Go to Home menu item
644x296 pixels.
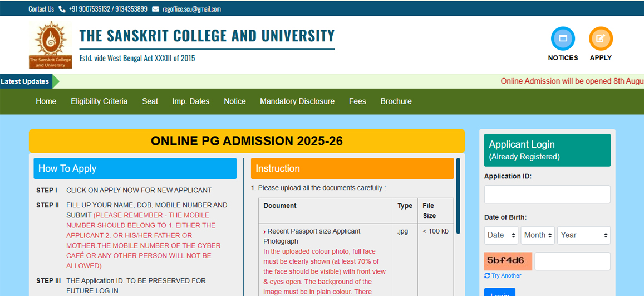[46, 101]
